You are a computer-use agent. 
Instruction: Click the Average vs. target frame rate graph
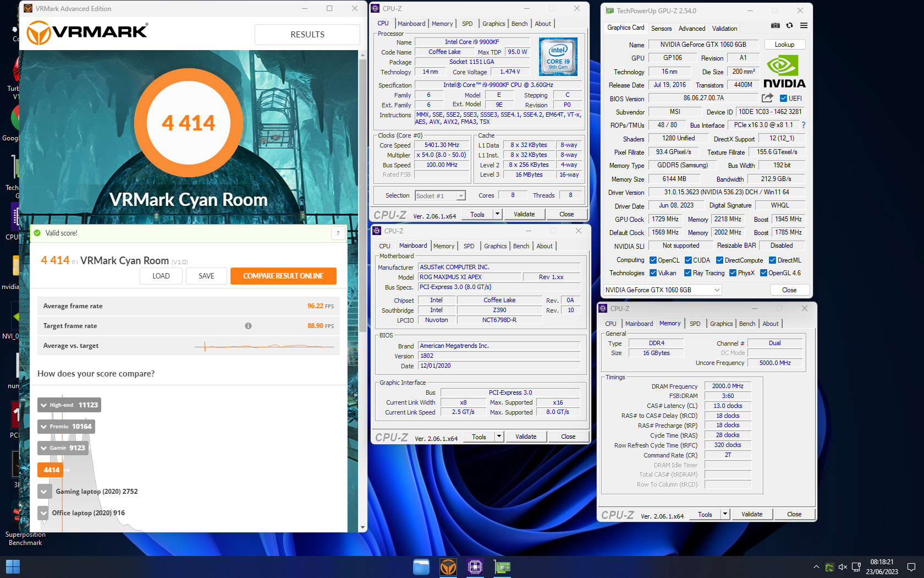pos(264,346)
